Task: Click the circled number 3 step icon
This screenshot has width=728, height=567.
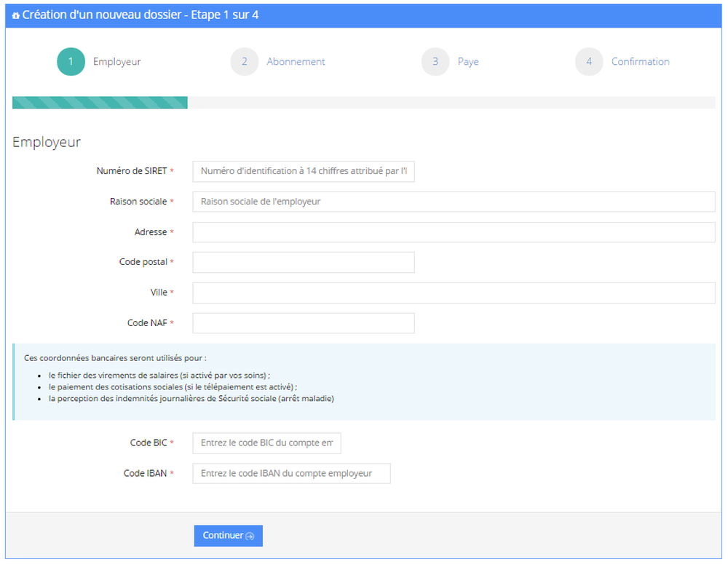Action: 435,62
